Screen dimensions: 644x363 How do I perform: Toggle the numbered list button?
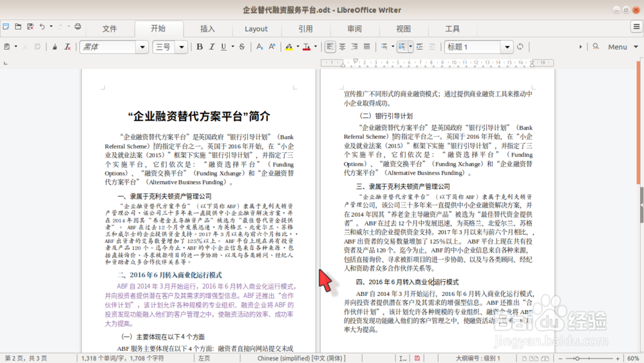click(x=402, y=47)
